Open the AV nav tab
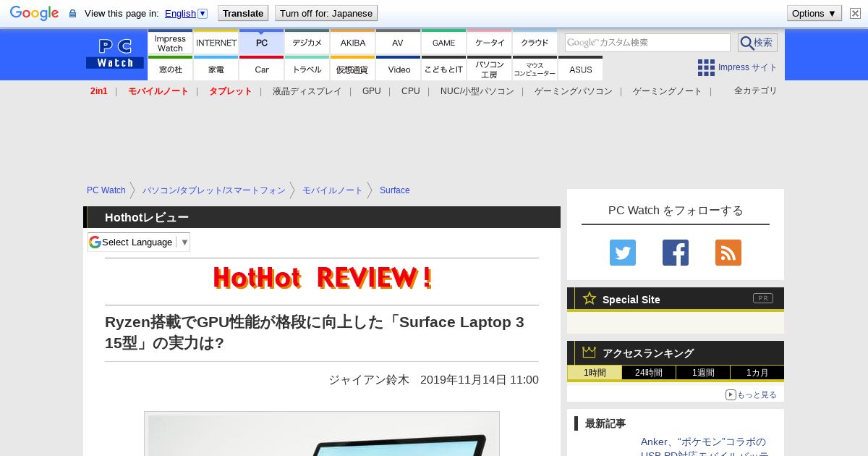The height and width of the screenshot is (456, 868). tap(398, 43)
